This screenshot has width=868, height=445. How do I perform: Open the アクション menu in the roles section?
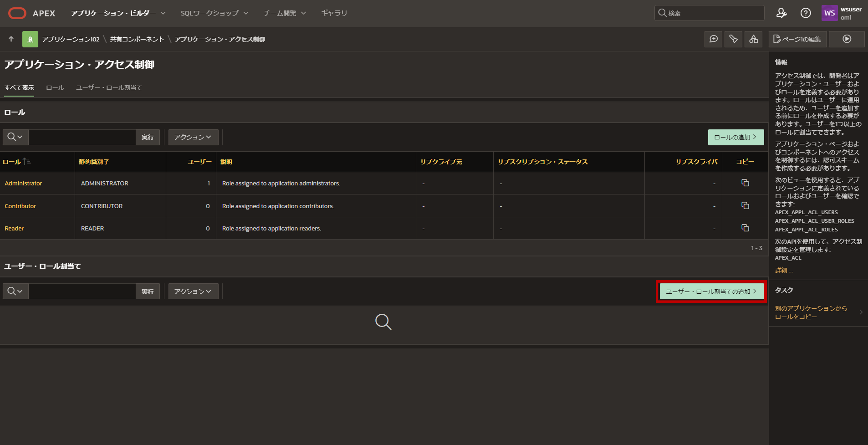point(193,137)
